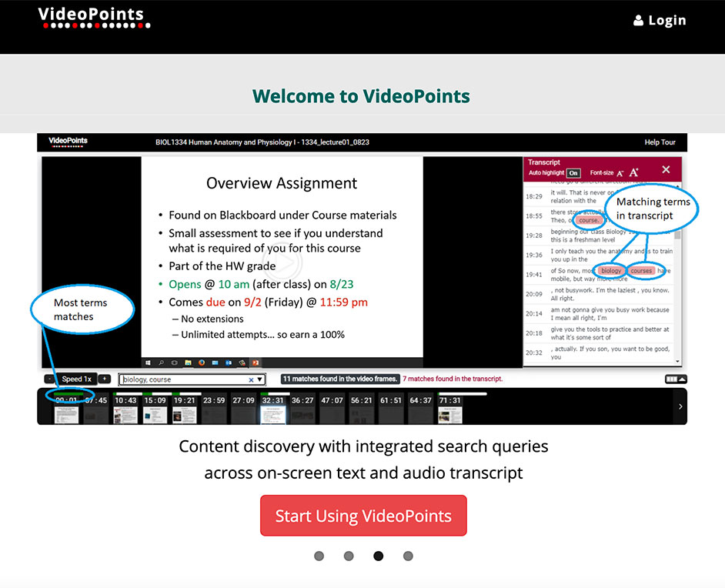This screenshot has width=725, height=588.
Task: Toggle the Auto highlight On switch
Action: (573, 173)
